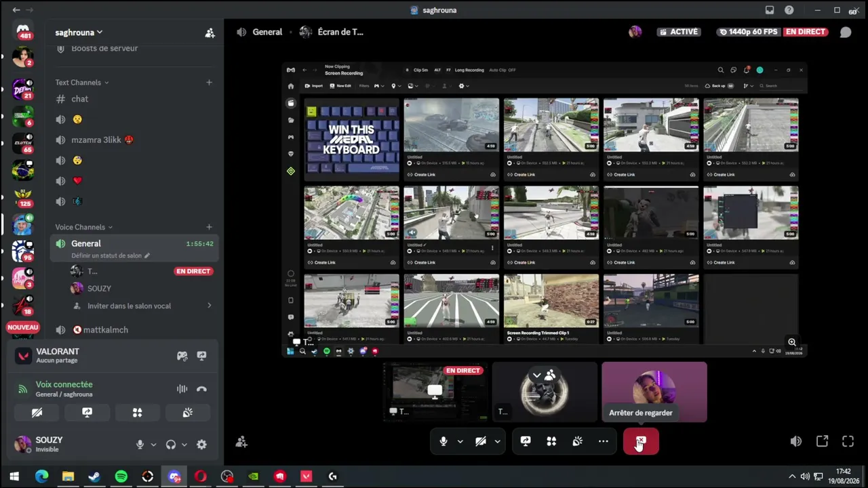Deafen audio with the user-panel headphones icon
Screen dimensions: 868x488
click(x=171, y=445)
